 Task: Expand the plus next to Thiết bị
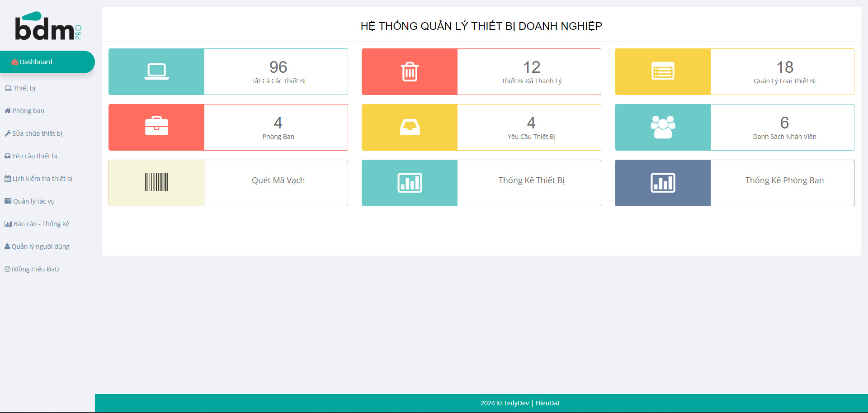click(86, 88)
